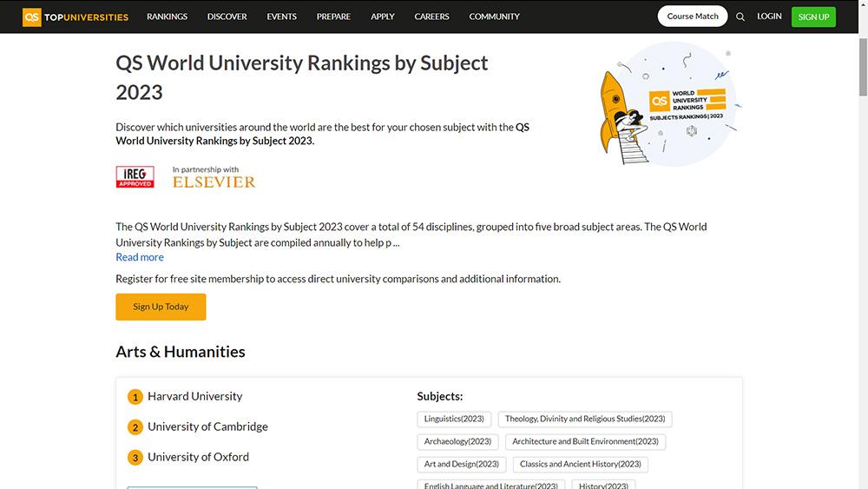Select the History(2023) subject tag

[603, 485]
